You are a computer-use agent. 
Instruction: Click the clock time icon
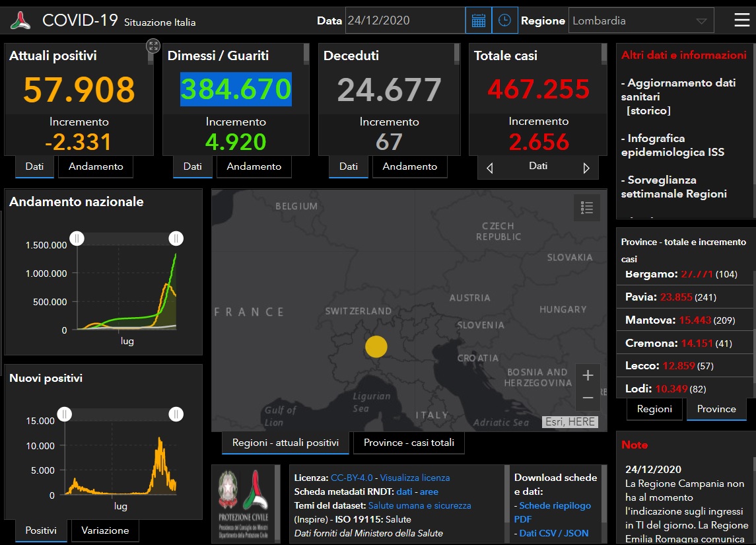point(504,20)
